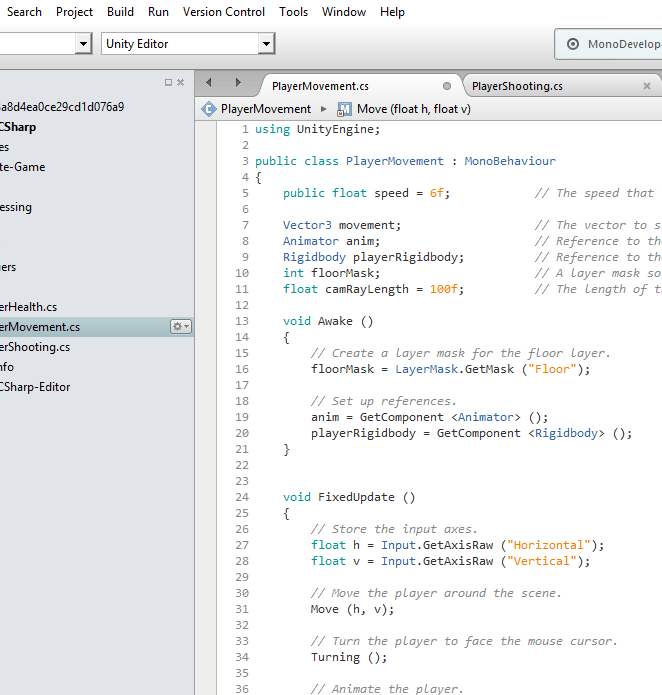Viewport: 662px width, 695px height.
Task: Click line number 13 in gutter
Action: (242, 321)
